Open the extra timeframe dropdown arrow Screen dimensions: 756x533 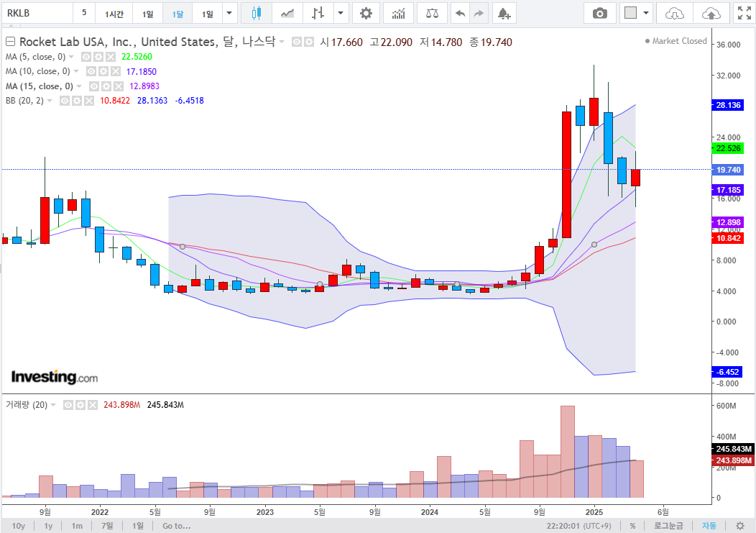[x=229, y=13]
